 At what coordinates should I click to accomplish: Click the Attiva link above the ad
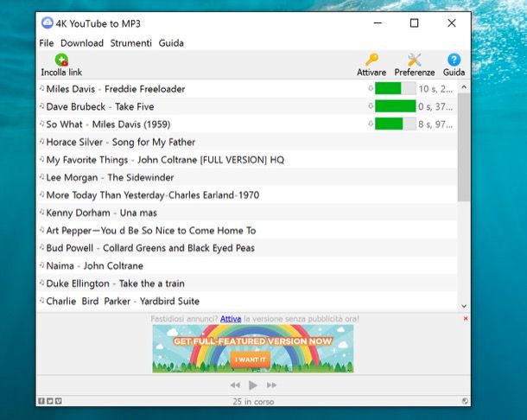coord(231,319)
